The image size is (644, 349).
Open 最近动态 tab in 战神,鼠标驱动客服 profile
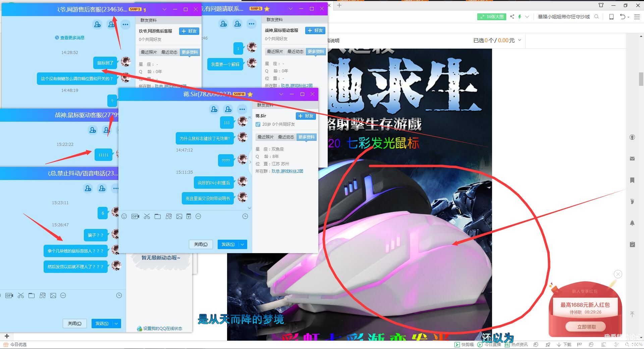click(x=296, y=52)
